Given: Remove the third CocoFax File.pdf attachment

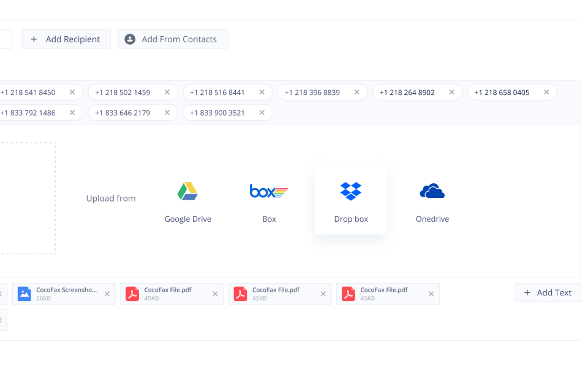Looking at the screenshot, I should click(431, 294).
